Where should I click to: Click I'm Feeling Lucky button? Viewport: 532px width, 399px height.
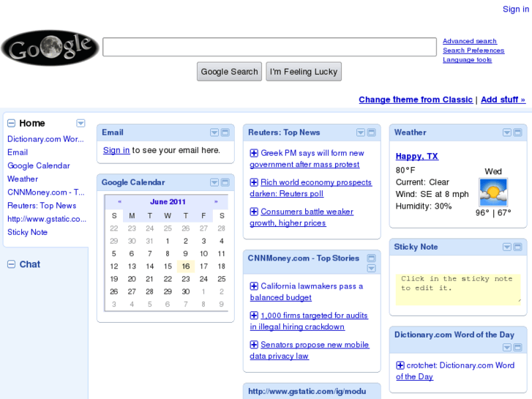304,71
